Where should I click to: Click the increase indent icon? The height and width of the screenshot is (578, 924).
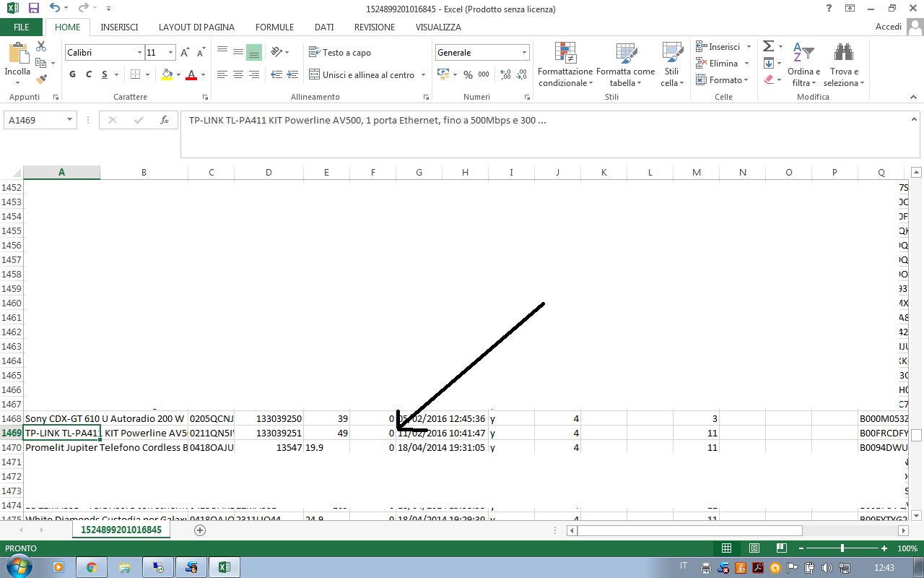[292, 74]
